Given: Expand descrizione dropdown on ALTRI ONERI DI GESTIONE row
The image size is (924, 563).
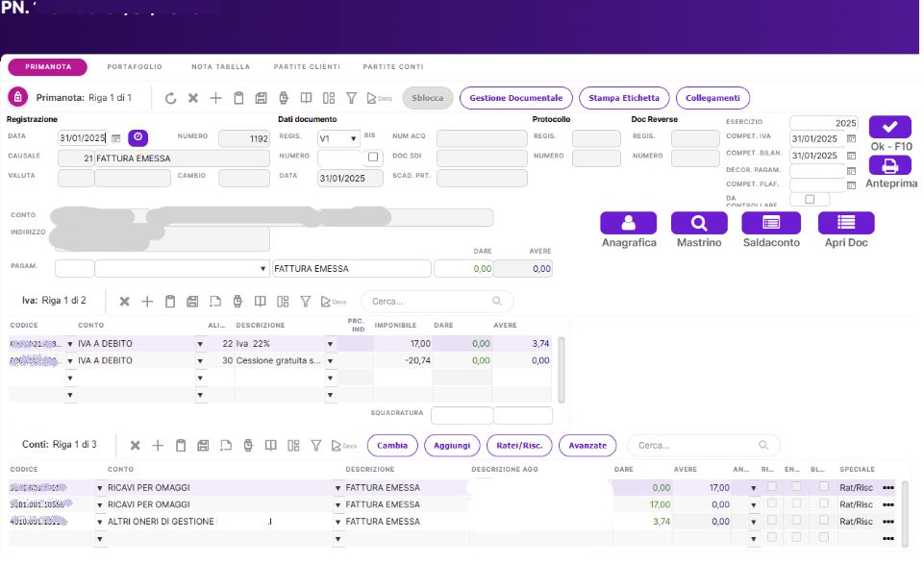Looking at the screenshot, I should [337, 523].
